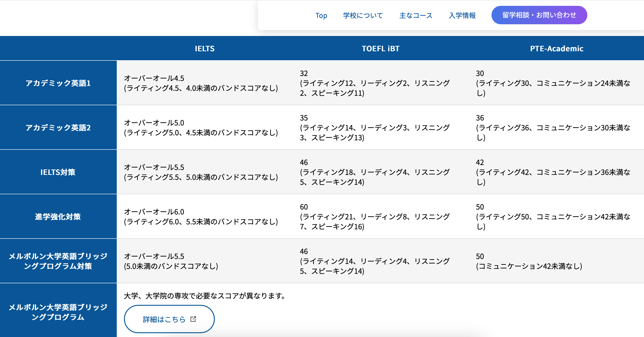Image resolution: width=644 pixels, height=337 pixels.
Task: Click the TOEFL score 35 cell
Action: (381, 127)
